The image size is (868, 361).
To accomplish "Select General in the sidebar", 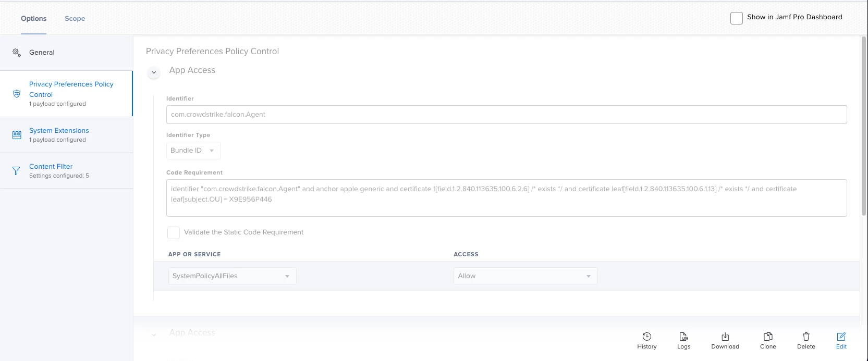I will point(66,52).
